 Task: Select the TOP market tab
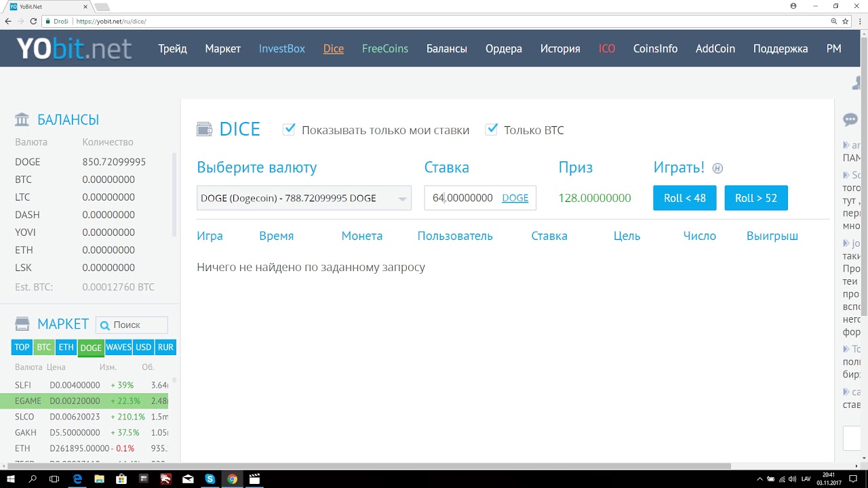coord(22,347)
